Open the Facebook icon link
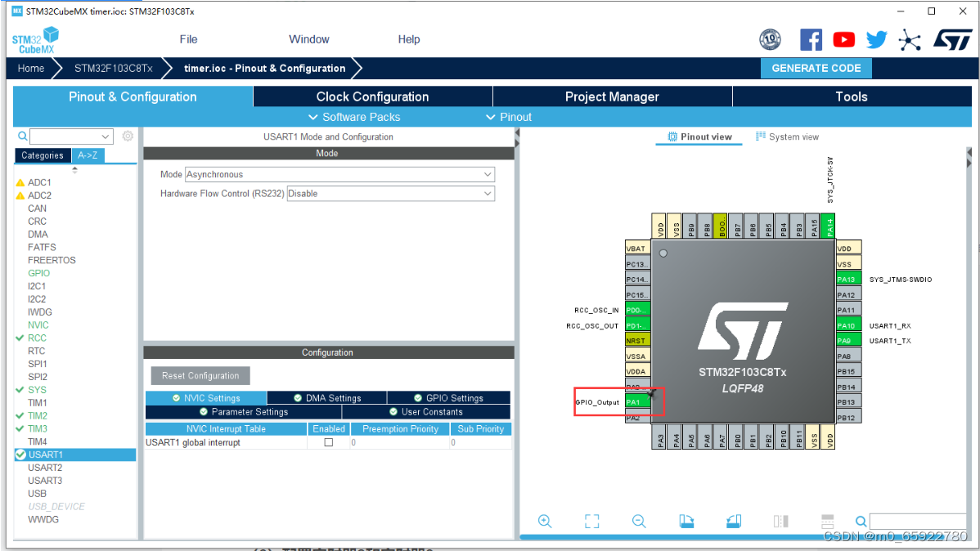980x551 pixels. 811,40
